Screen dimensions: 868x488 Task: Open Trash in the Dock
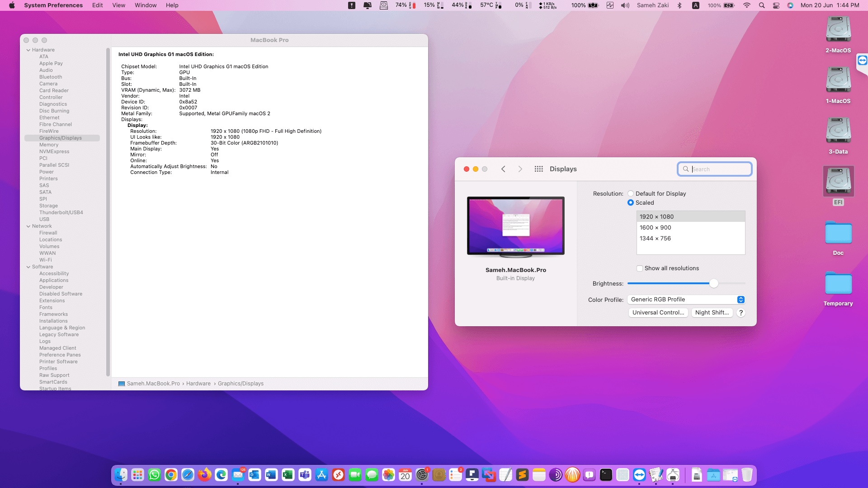(747, 475)
